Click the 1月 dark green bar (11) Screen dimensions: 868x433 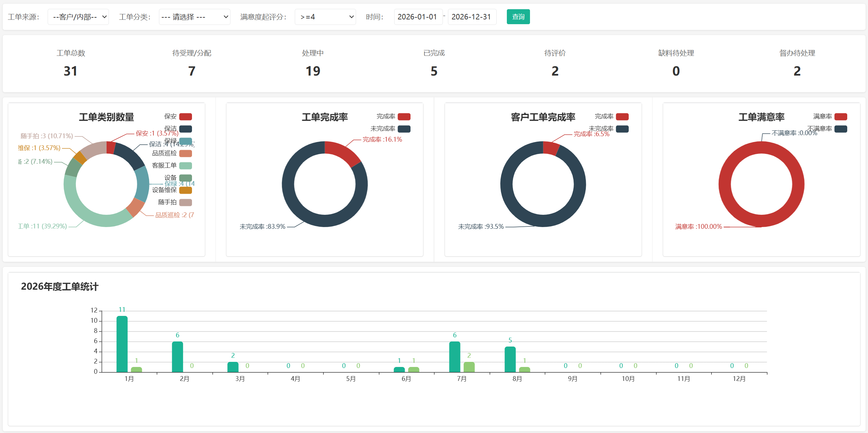point(122,344)
